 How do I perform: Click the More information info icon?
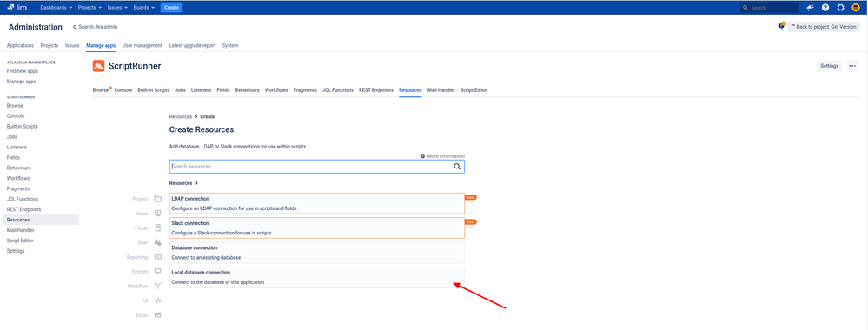click(422, 156)
